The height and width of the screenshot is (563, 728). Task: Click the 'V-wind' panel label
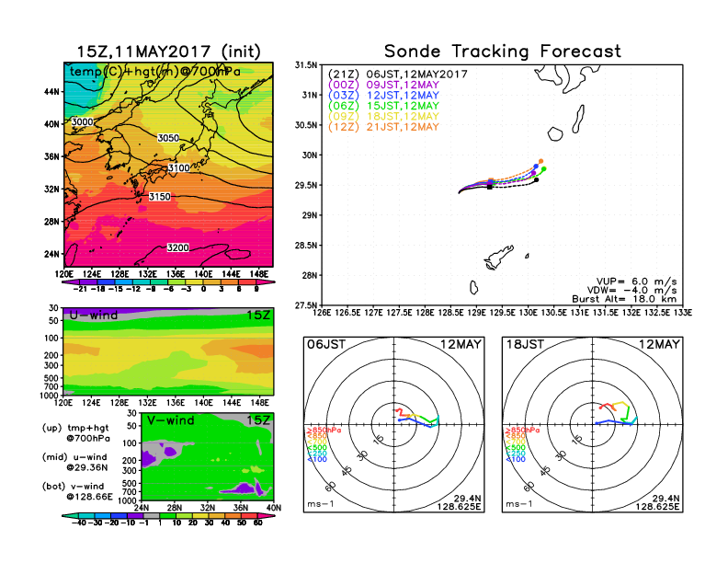click(x=170, y=420)
